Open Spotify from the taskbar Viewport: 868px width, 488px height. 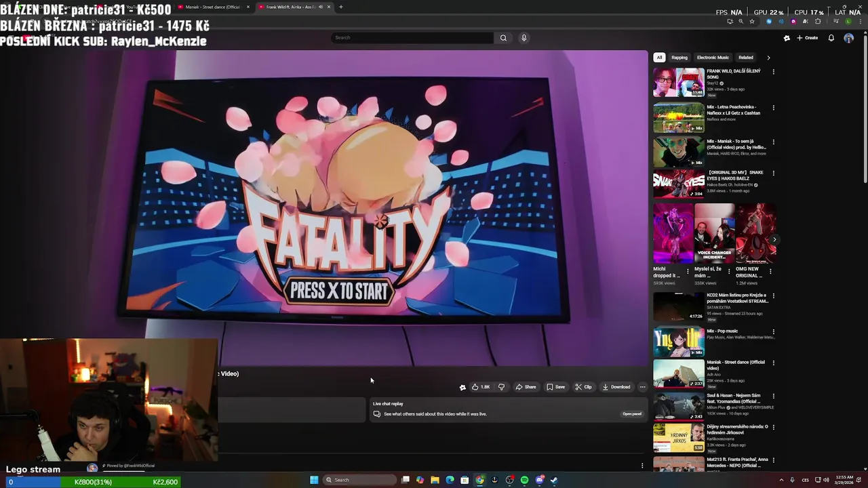point(524,480)
